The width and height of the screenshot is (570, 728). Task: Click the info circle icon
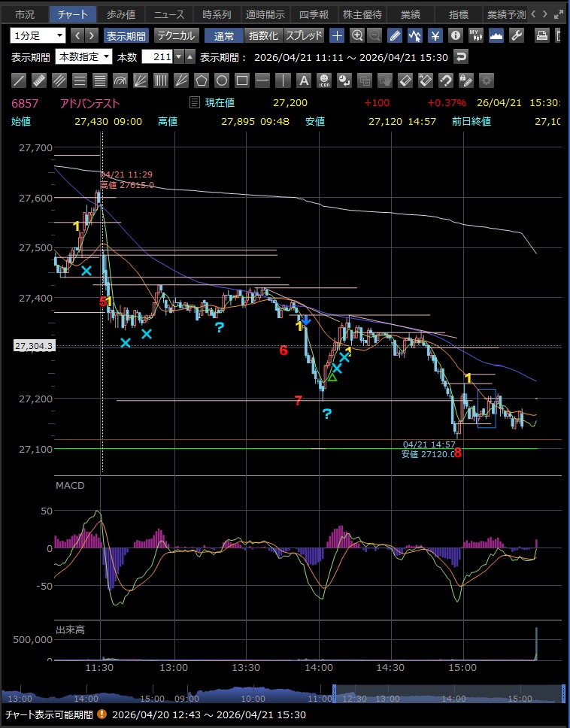[455, 35]
